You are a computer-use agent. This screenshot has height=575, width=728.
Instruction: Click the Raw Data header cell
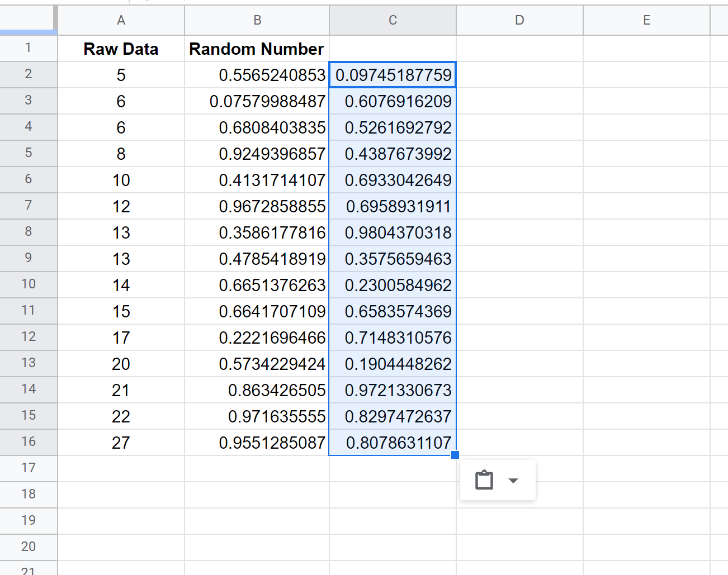click(x=121, y=49)
